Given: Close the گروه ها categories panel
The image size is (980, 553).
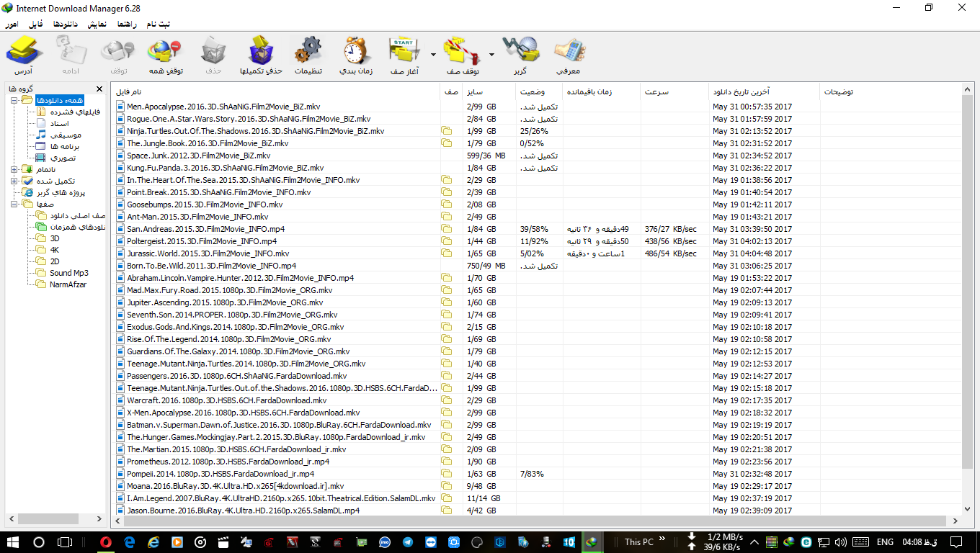Looking at the screenshot, I should [99, 89].
